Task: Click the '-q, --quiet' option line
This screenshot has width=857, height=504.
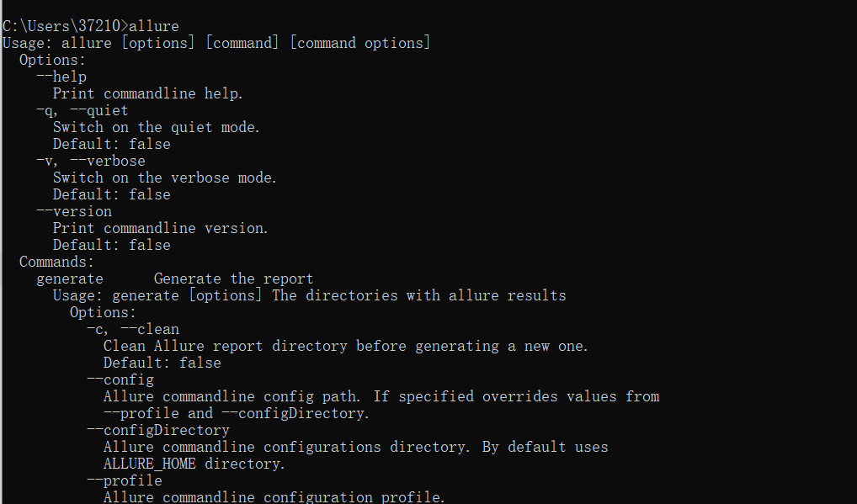Action: 82,110
